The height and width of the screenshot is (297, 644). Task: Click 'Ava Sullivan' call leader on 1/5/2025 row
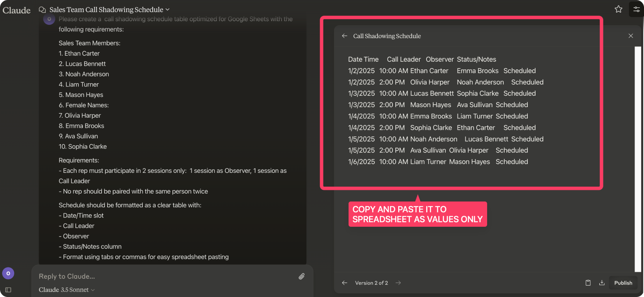[428, 150]
